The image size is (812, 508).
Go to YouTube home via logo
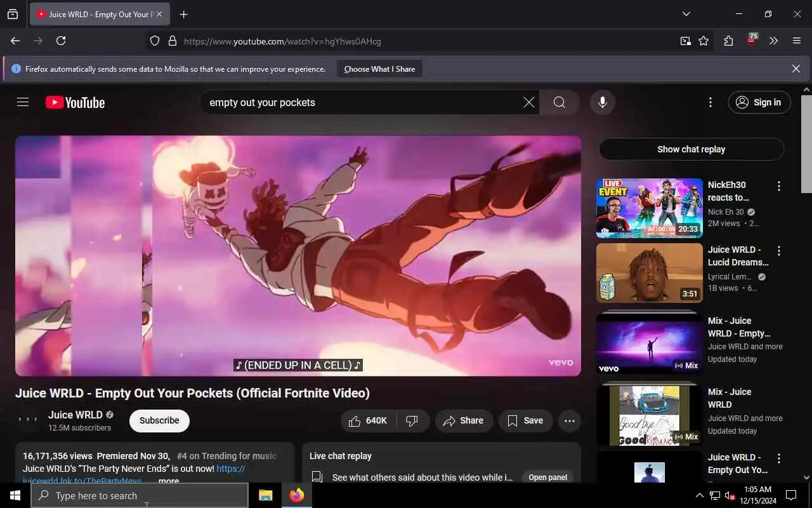(75, 102)
